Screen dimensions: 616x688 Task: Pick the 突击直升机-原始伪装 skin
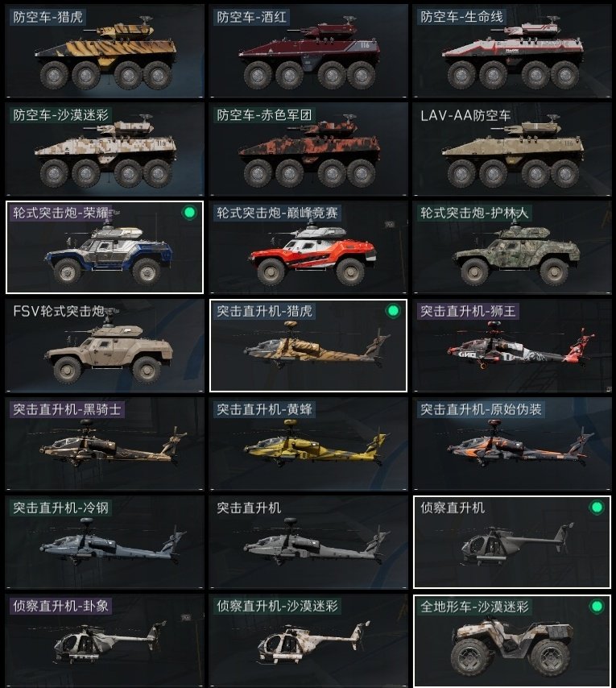(x=512, y=444)
